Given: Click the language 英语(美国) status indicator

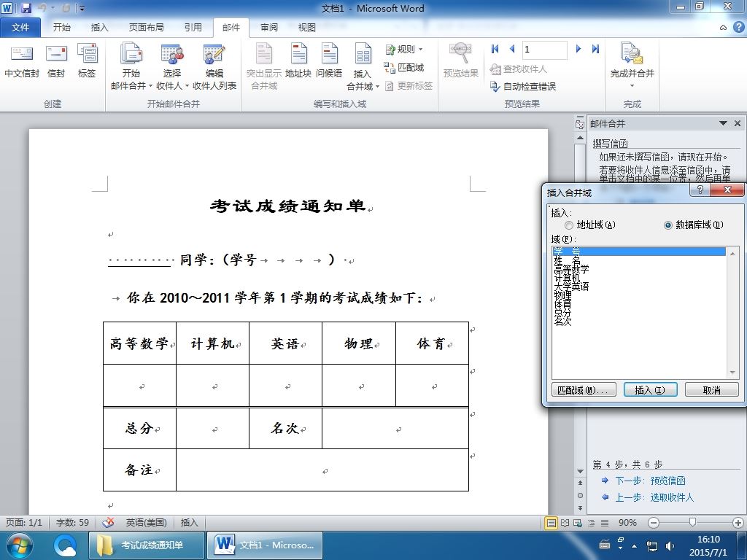Looking at the screenshot, I should click(x=146, y=522).
